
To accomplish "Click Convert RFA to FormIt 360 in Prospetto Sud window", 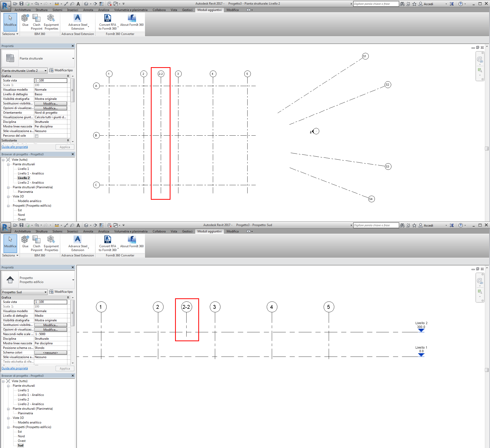I will [107, 241].
